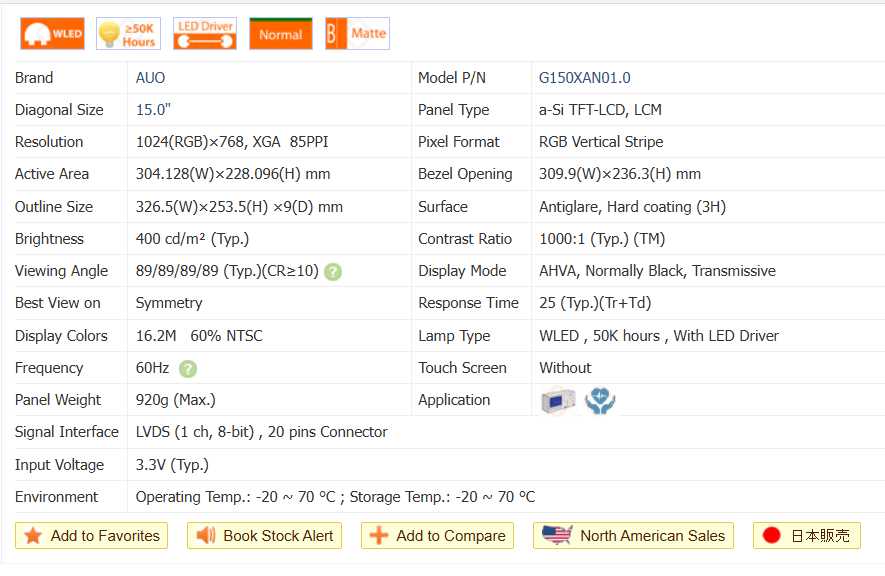Click the AHVA Display Mode value
Screen dimensions: 885x576
click(657, 271)
